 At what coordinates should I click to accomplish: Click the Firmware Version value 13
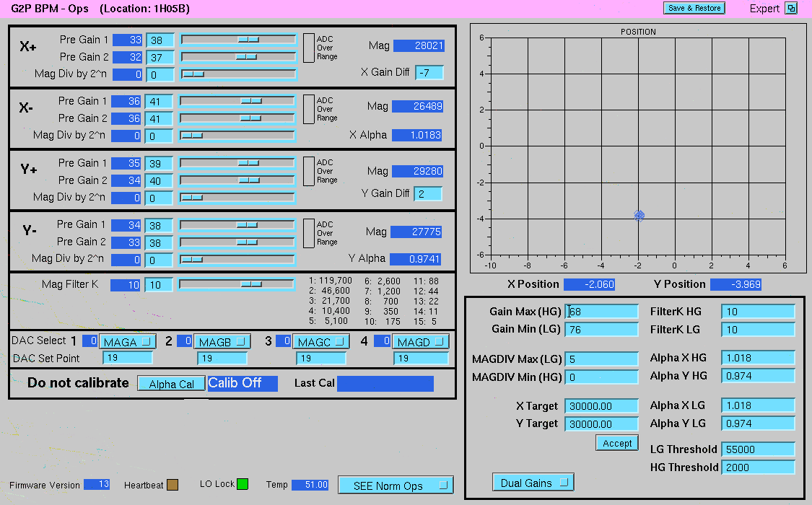(96, 484)
